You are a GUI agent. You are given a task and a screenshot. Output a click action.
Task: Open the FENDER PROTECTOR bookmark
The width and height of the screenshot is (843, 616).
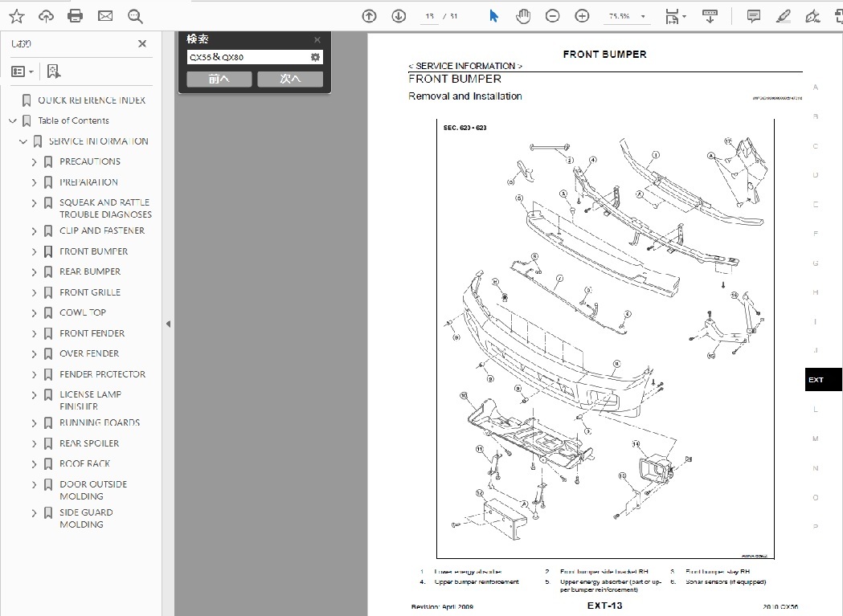pos(102,374)
